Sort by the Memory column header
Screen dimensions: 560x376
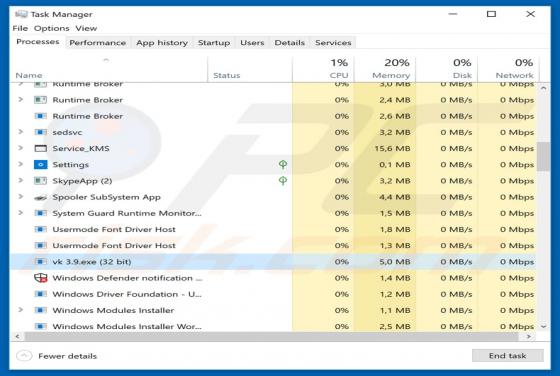coord(385,69)
